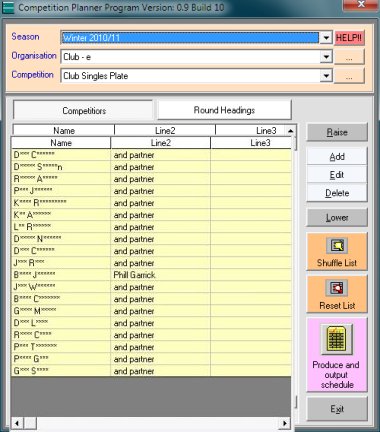Click the Organisation field showing Club - e
Viewport: 380px width, 432px height.
(x=190, y=57)
